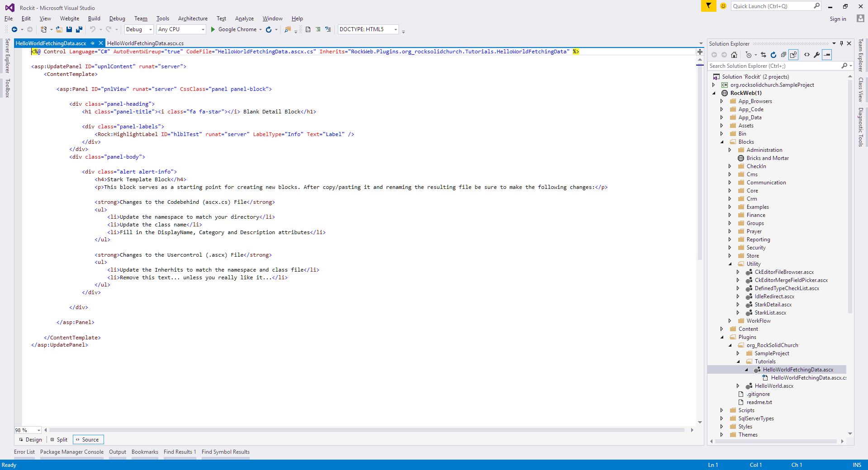The height and width of the screenshot is (470, 868).
Task: Switch editor to Design view
Action: (x=30, y=440)
